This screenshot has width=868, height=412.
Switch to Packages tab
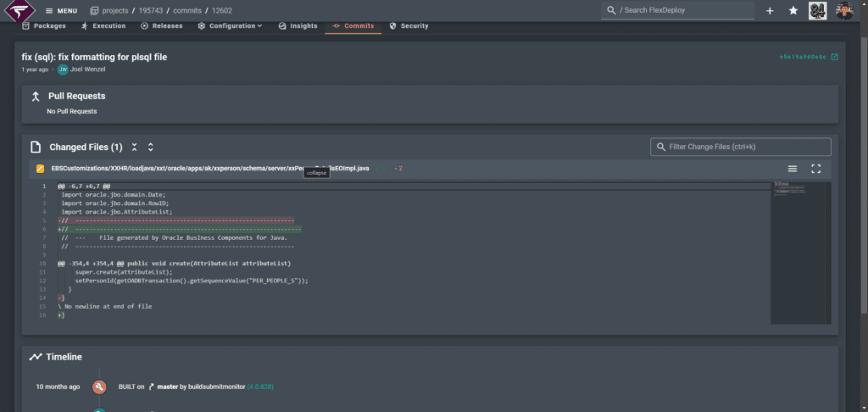[x=44, y=25]
